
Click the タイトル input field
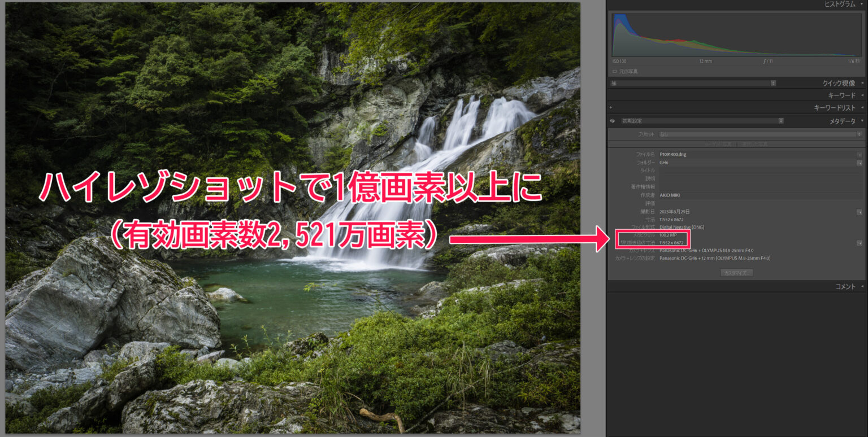pyautogui.click(x=757, y=171)
